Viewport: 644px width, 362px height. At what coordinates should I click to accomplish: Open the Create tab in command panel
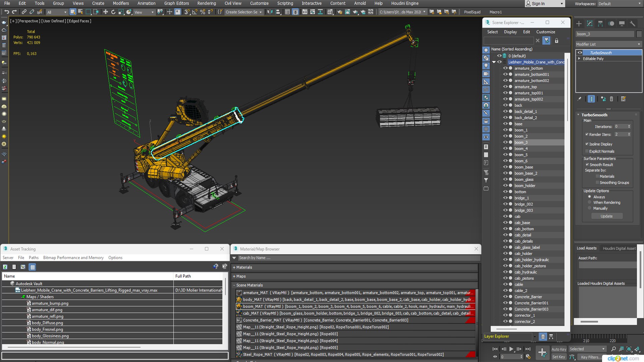pos(579,23)
